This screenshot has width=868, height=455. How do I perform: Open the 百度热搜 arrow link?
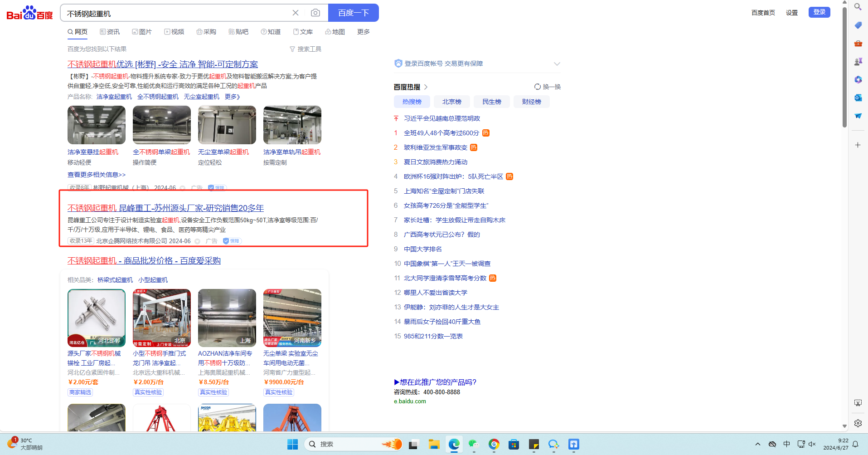click(426, 87)
